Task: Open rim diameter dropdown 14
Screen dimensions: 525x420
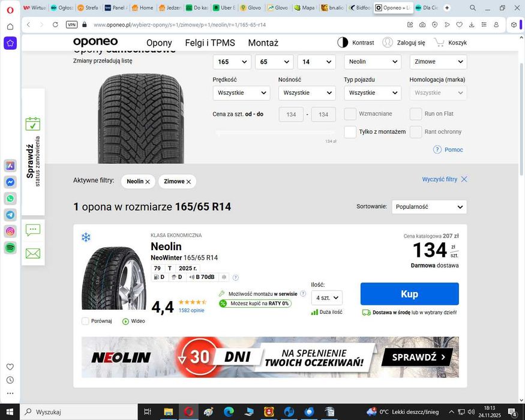Action: [316, 62]
